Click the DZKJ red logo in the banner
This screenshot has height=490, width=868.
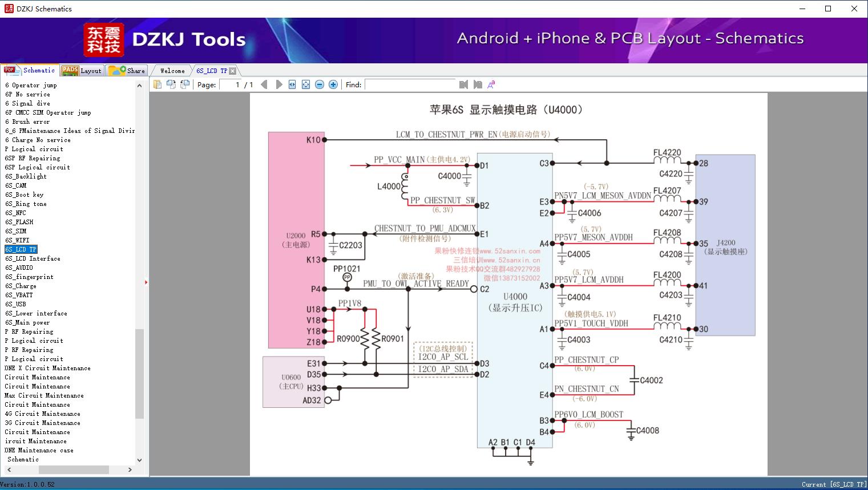pos(104,40)
